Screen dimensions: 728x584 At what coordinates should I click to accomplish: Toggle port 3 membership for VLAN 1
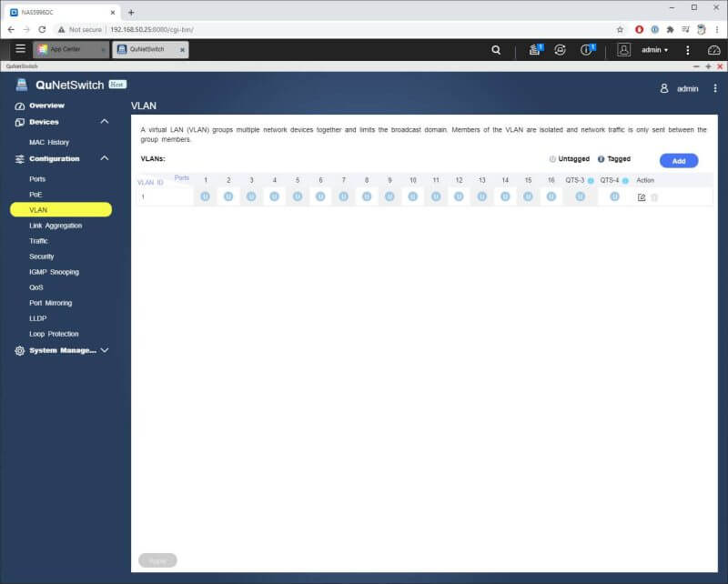(x=251, y=196)
